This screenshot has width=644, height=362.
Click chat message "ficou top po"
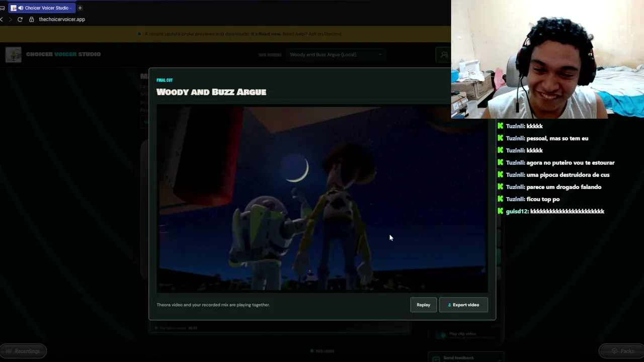[543, 199]
